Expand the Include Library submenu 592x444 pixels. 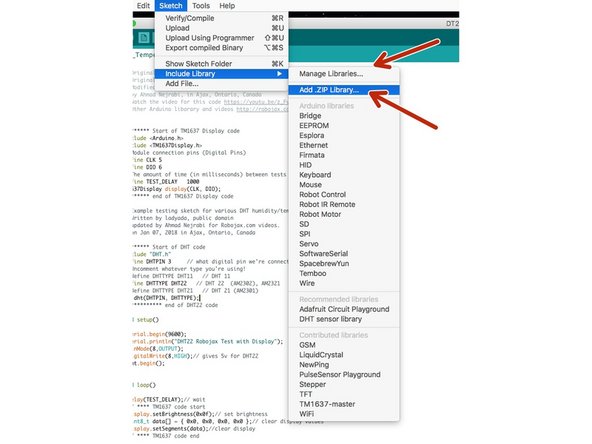coord(221,74)
